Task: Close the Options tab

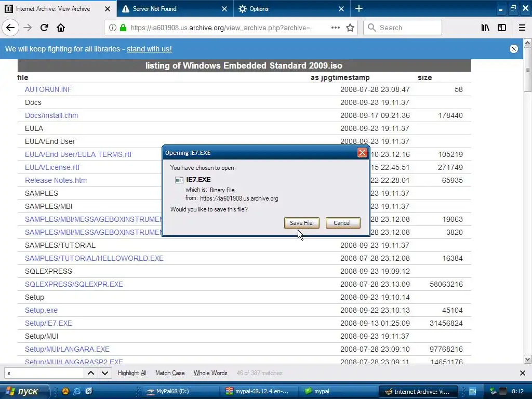Action: click(x=341, y=9)
